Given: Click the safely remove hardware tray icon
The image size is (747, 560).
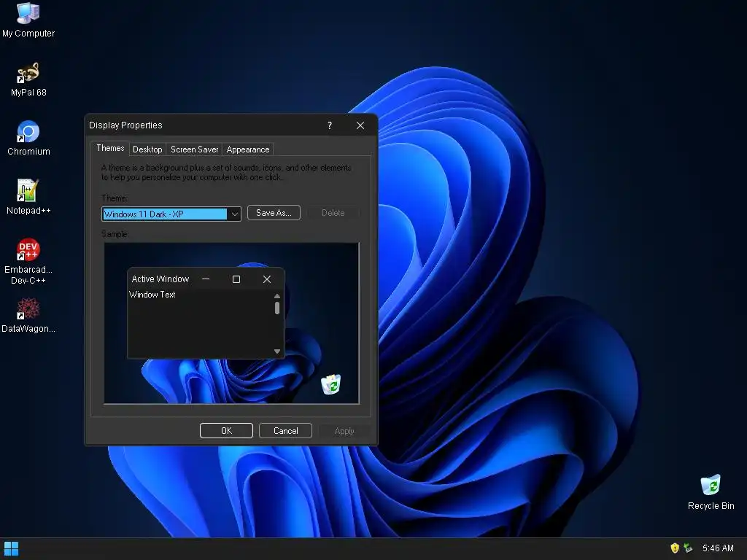Looking at the screenshot, I should click(688, 548).
